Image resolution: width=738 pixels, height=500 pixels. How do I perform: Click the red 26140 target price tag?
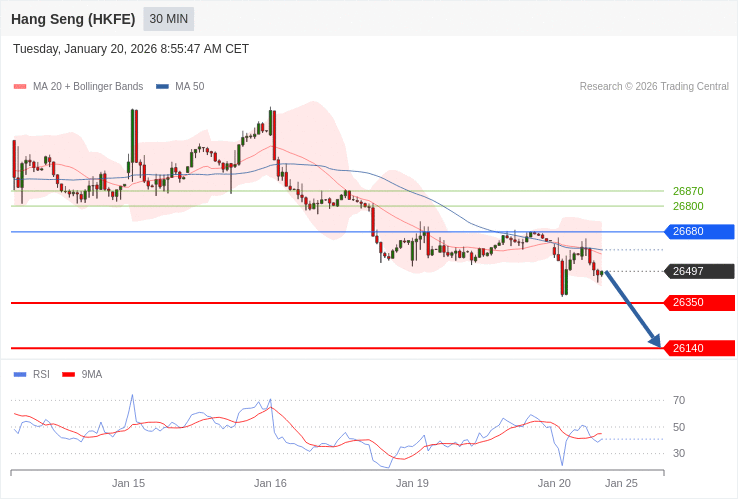(699, 348)
